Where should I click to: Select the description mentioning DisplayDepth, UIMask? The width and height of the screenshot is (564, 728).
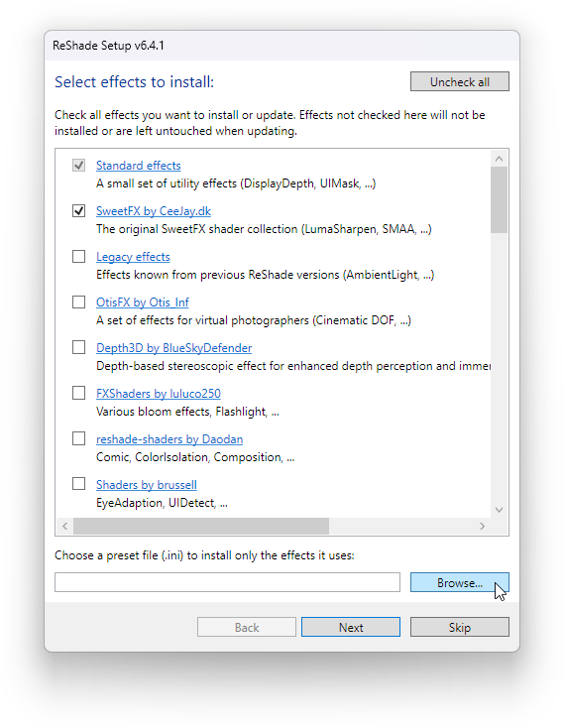point(236,183)
